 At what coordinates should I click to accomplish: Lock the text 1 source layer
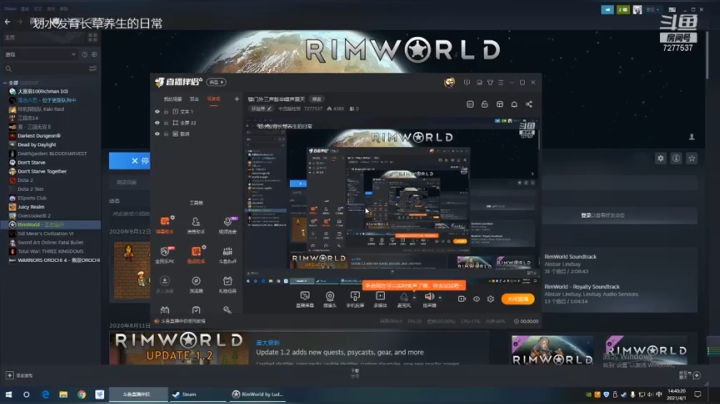(x=166, y=112)
